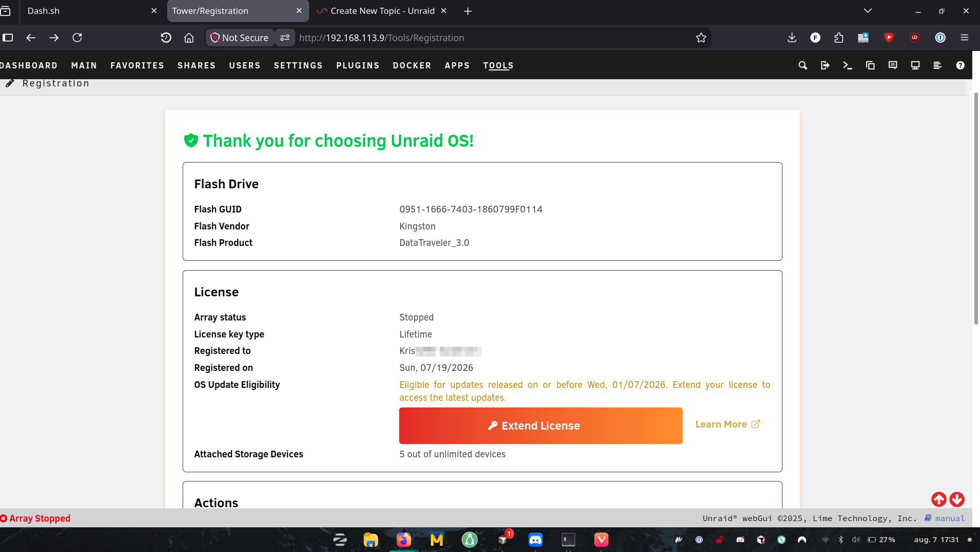Click the Extend License button
This screenshot has width=980, height=552.
pos(541,425)
